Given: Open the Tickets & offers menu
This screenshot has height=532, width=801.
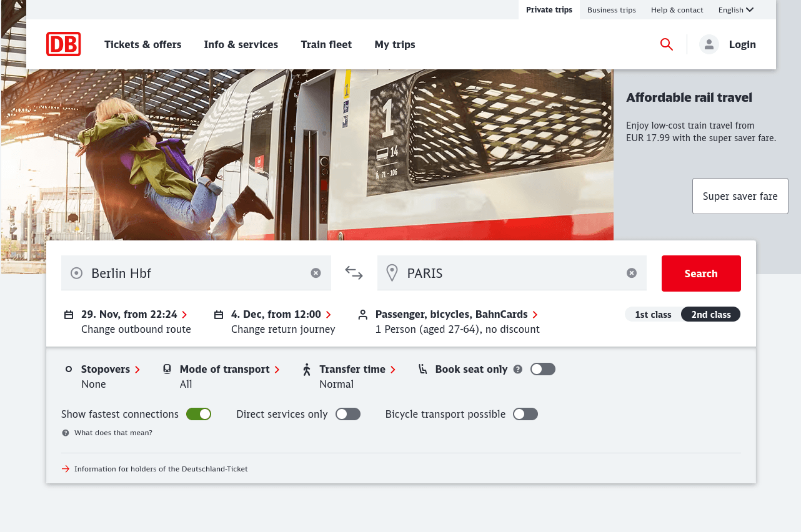Looking at the screenshot, I should tap(142, 44).
